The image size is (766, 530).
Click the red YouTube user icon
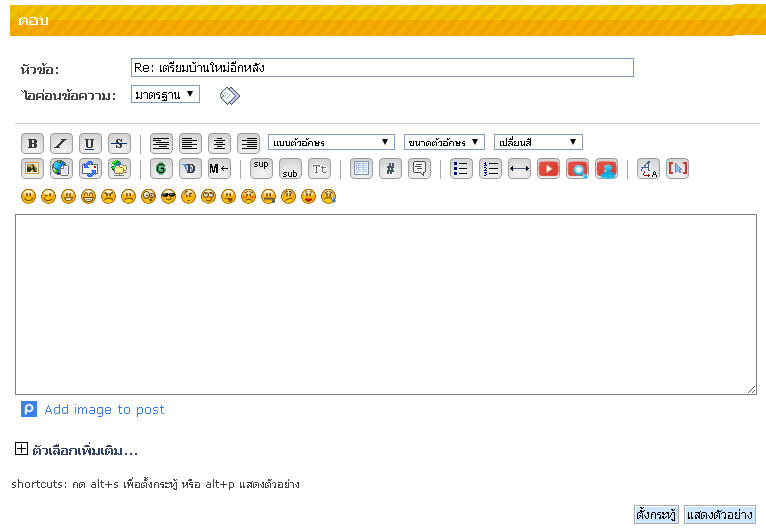606,169
